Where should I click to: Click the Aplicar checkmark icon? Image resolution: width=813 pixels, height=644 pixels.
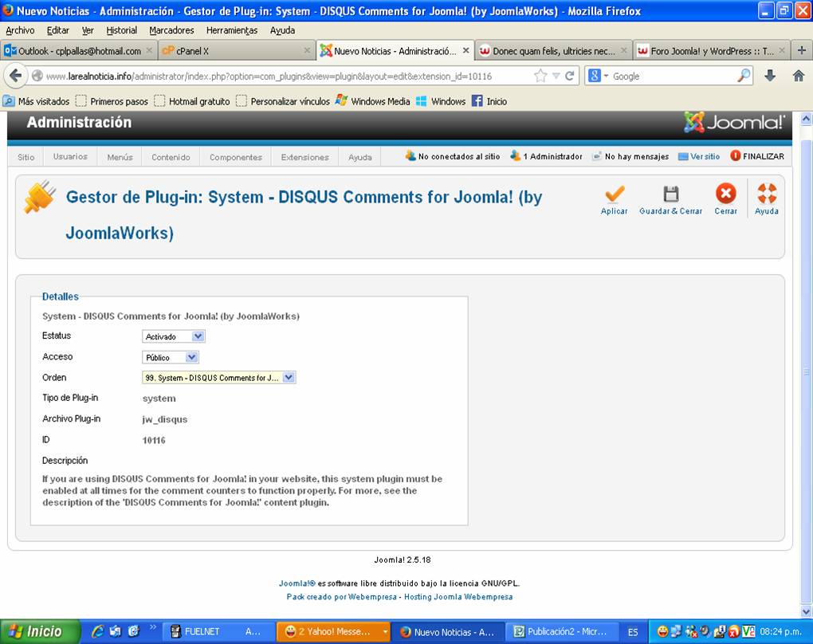pyautogui.click(x=615, y=194)
